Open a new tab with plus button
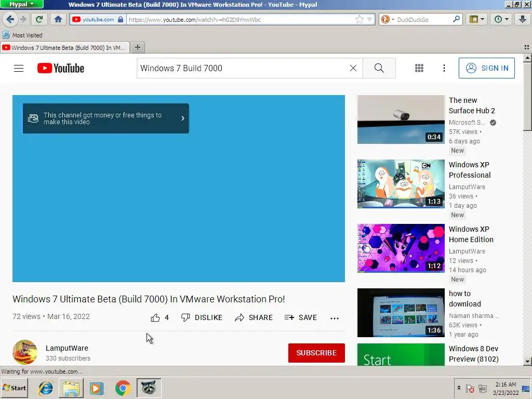Viewport: 532px width, 399px height. 137,47
